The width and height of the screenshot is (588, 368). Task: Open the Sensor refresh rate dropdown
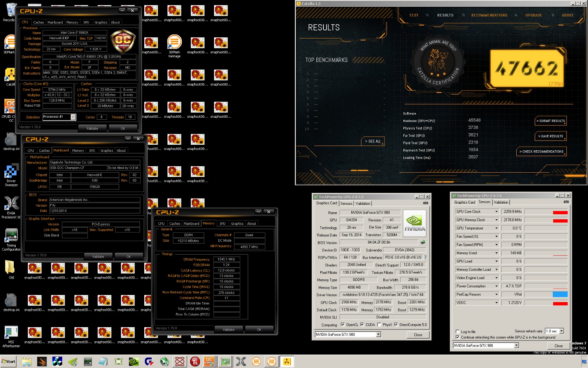(561, 331)
